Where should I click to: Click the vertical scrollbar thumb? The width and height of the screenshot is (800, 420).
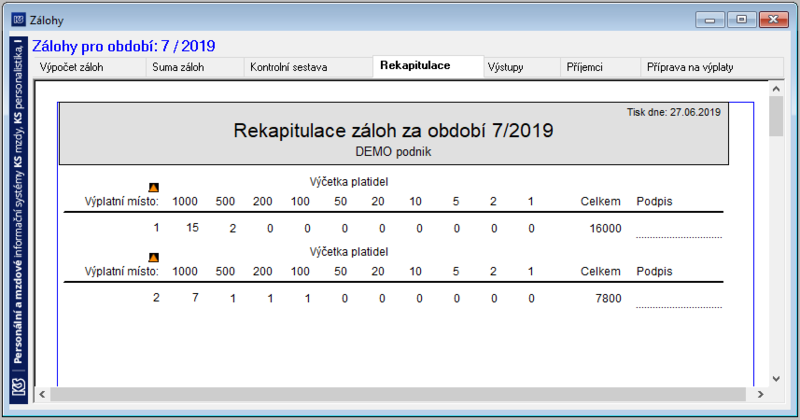(x=776, y=116)
